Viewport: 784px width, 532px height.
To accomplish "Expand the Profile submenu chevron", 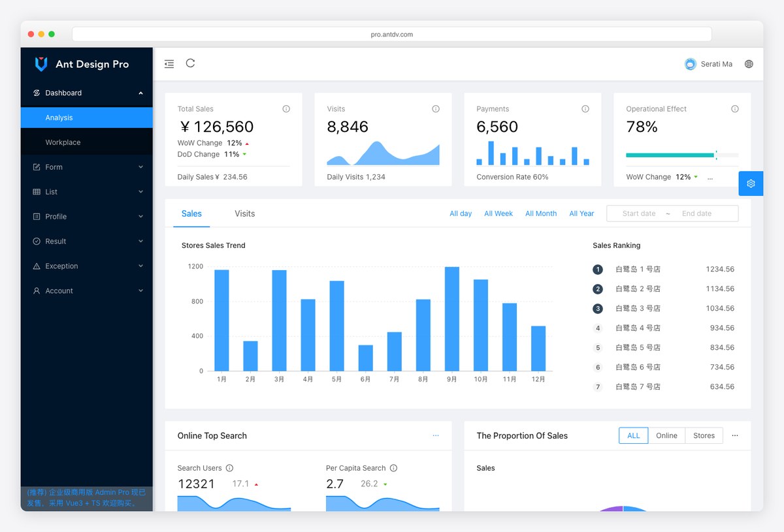I will pos(140,217).
